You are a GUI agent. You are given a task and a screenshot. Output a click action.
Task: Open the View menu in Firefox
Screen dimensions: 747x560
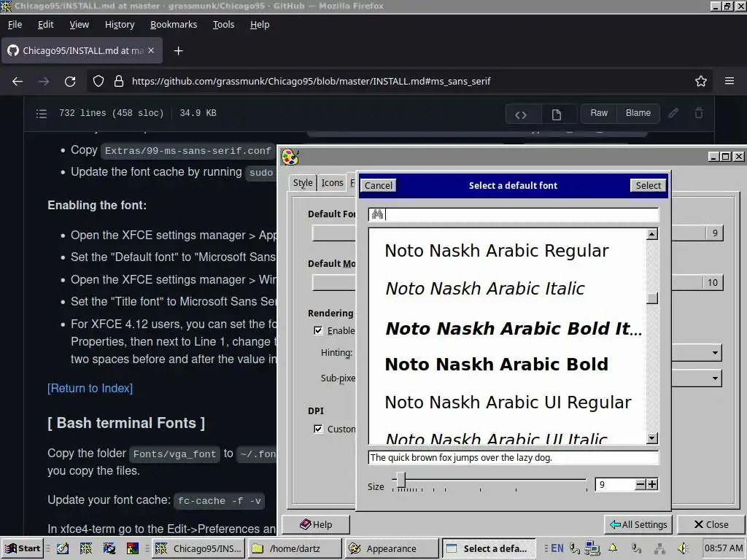tap(79, 24)
